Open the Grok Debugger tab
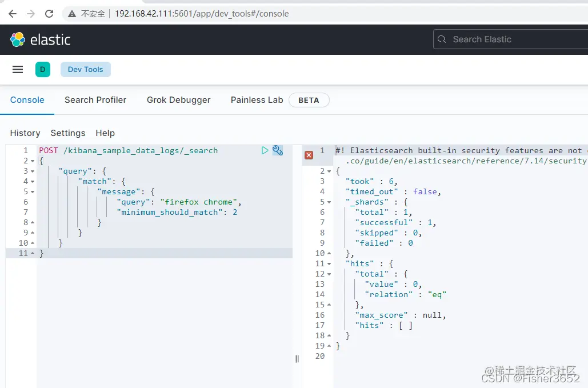588x388 pixels. (178, 100)
